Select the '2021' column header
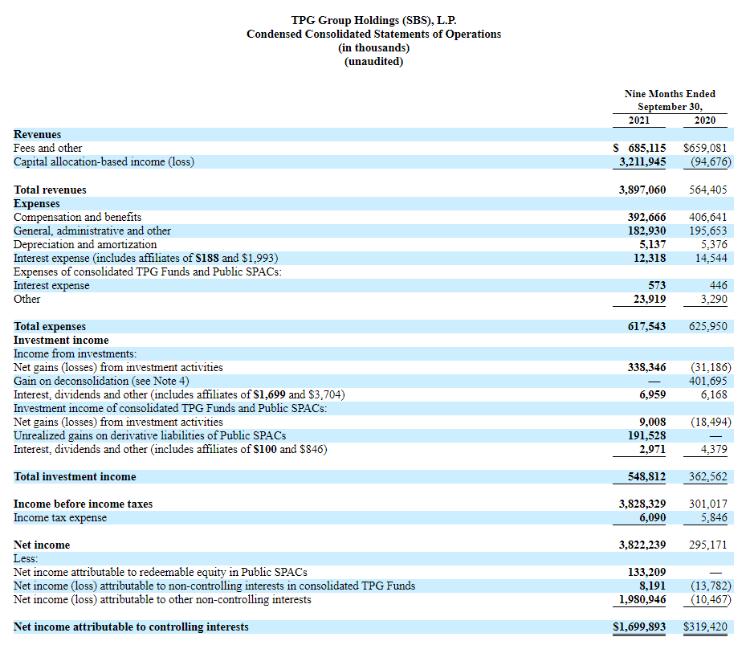The height and width of the screenshot is (645, 750). (639, 121)
